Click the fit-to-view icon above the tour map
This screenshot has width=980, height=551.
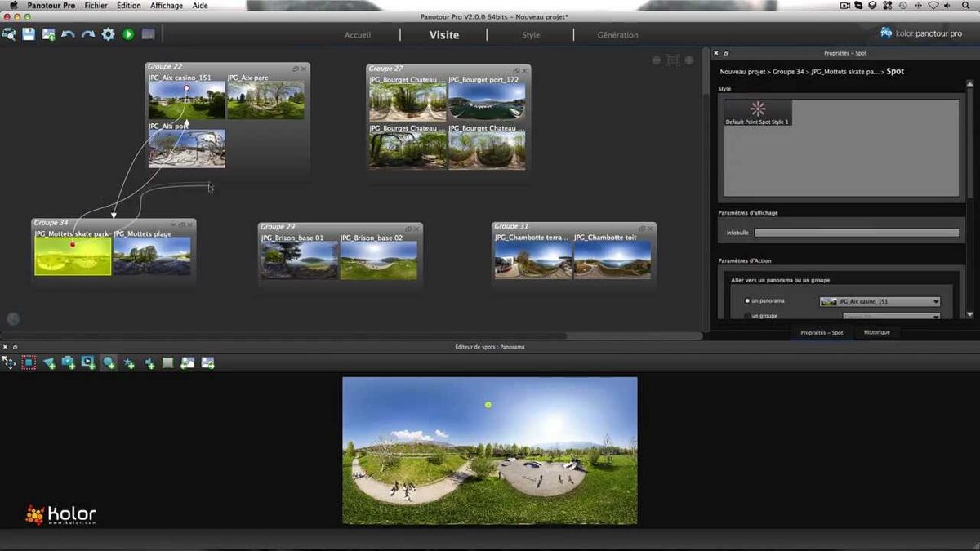(672, 60)
